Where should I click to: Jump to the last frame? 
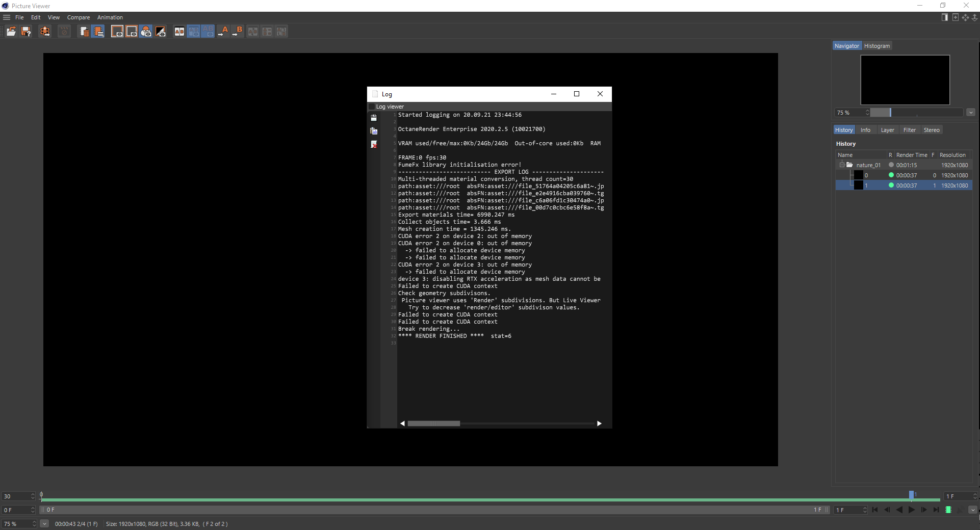[936, 510]
